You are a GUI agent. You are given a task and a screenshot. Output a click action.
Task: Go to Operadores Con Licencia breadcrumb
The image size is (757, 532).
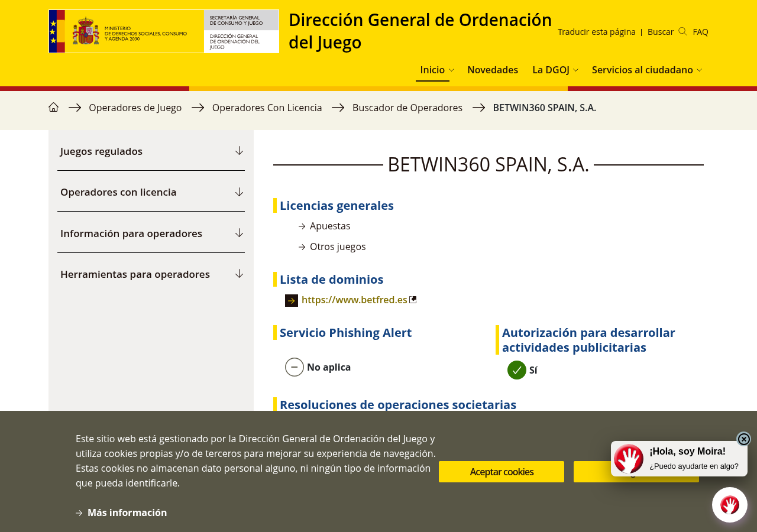pos(267,108)
